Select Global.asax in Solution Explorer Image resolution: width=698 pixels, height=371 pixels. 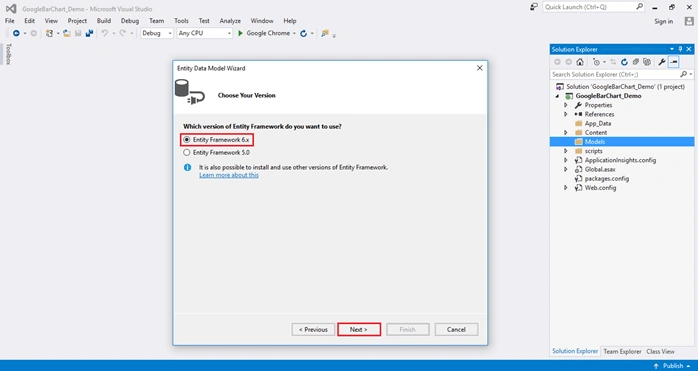tap(600, 169)
